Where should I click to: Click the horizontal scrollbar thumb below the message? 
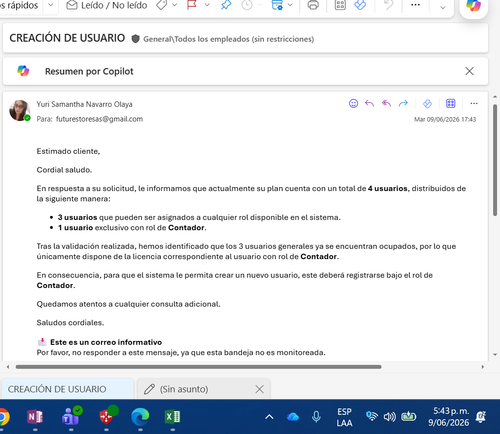coord(198,367)
